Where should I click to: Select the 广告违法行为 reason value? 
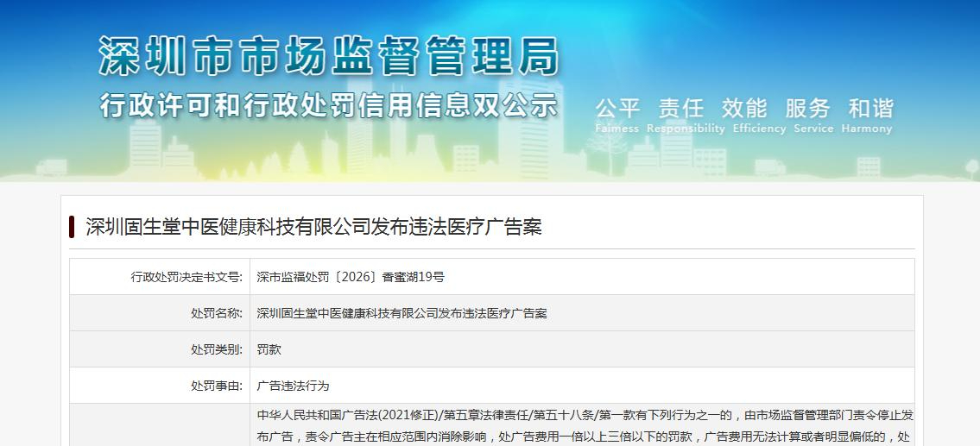point(293,386)
